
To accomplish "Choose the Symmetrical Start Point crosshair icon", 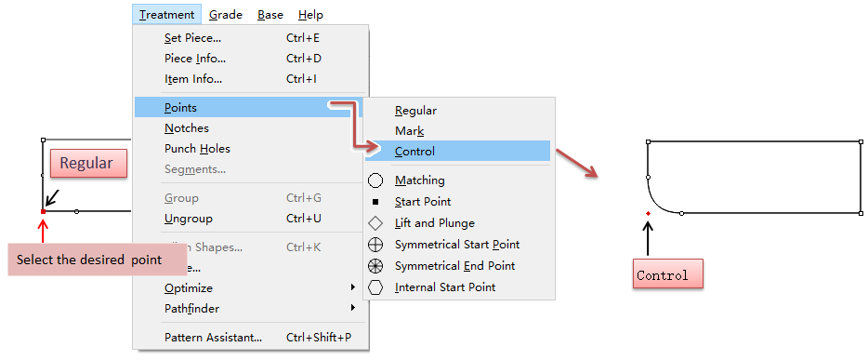I will pyautogui.click(x=375, y=245).
